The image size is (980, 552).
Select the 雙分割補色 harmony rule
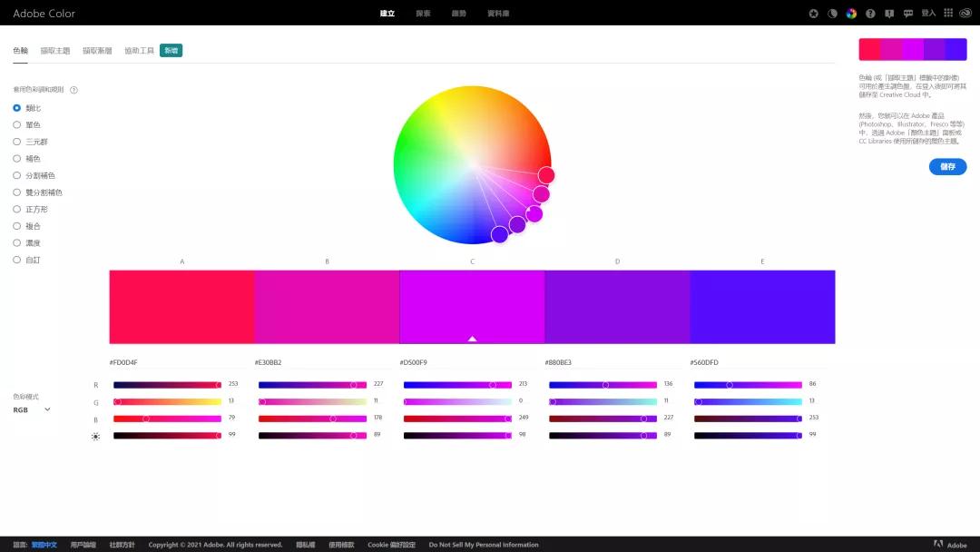click(37, 192)
